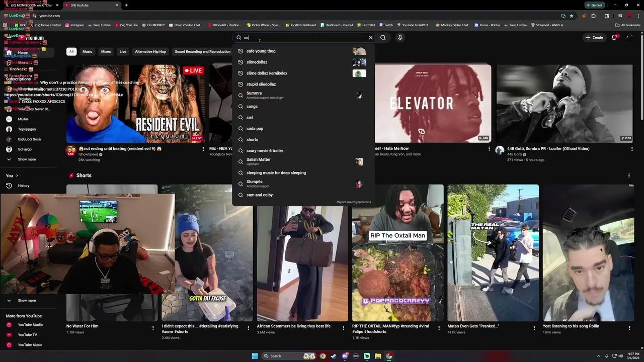Select the 'songs' search suggestion
The image size is (644, 362).
[x=302, y=106]
